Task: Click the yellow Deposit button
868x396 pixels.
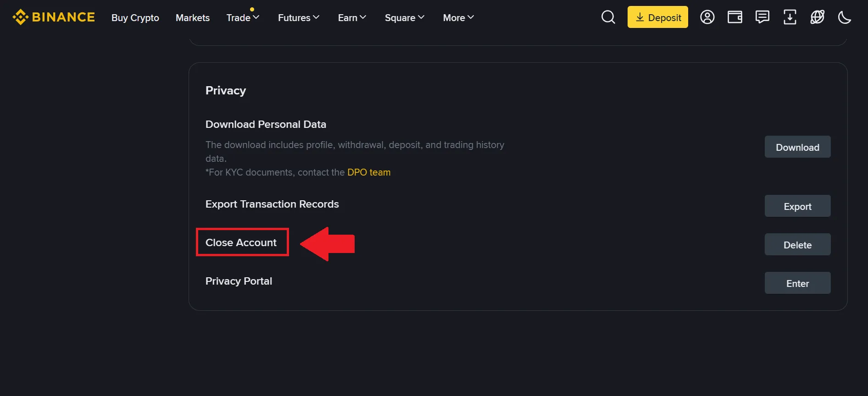Action: [657, 17]
